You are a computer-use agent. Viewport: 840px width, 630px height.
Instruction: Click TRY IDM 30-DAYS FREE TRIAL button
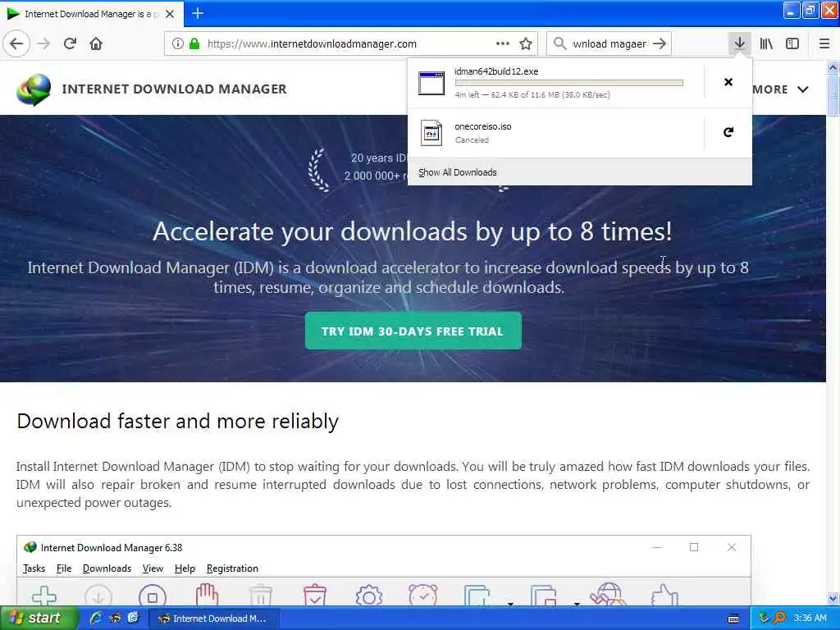[413, 331]
